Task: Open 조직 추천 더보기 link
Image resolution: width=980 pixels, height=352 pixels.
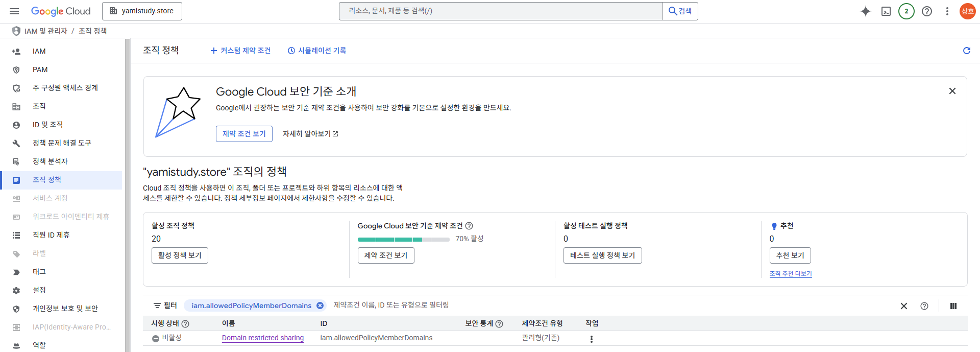Action: coord(791,274)
